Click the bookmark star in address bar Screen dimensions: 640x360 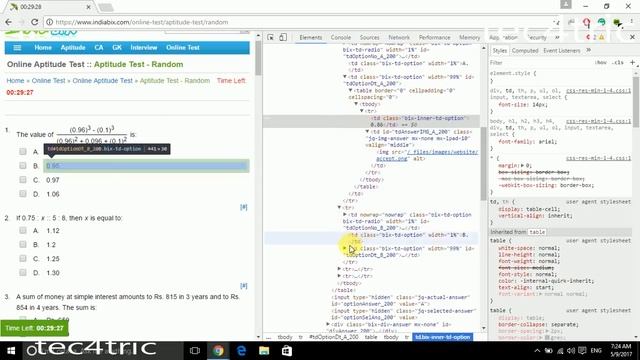click(x=556, y=22)
